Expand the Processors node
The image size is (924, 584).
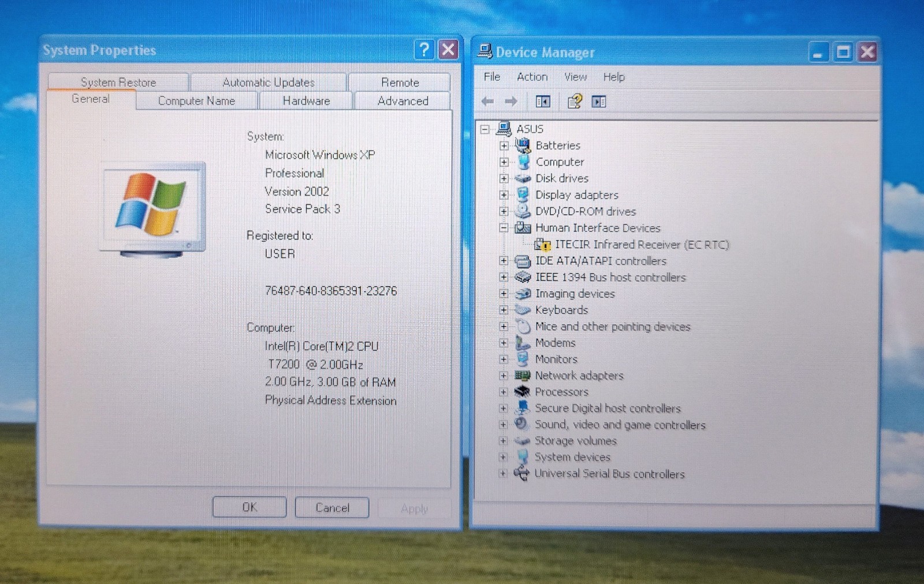(x=503, y=392)
